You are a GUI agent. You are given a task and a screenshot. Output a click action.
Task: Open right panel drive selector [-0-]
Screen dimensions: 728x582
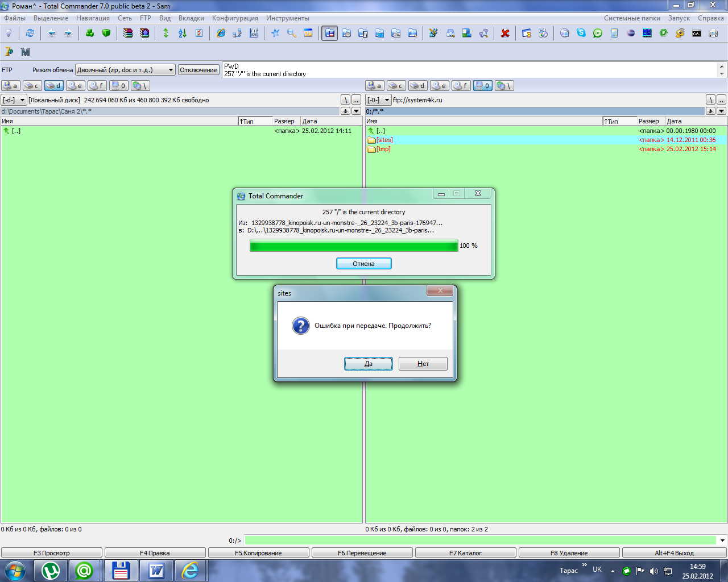click(x=378, y=100)
